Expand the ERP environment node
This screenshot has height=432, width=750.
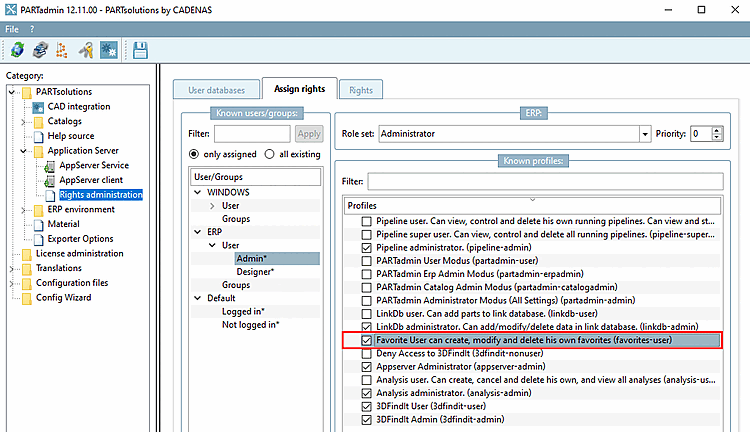coord(23,210)
